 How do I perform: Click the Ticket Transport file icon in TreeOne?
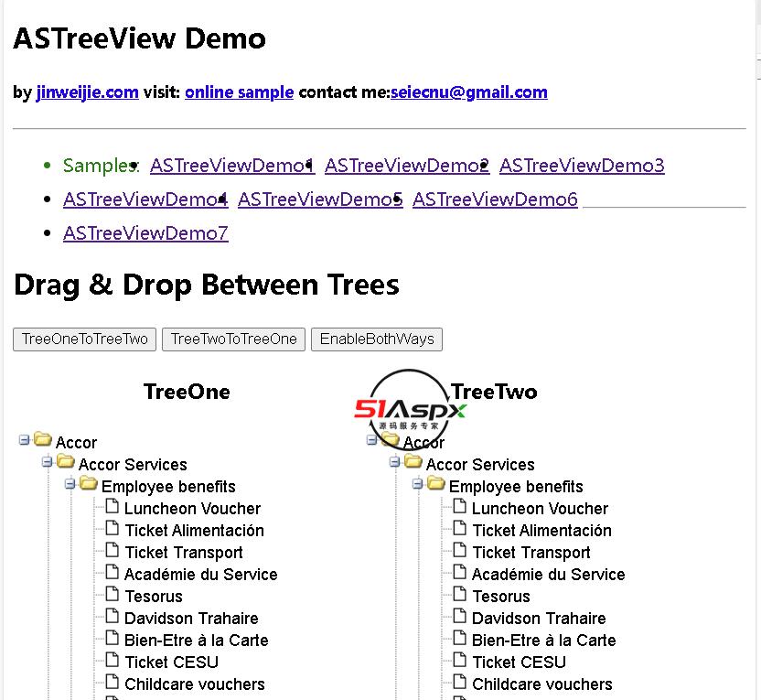113,550
